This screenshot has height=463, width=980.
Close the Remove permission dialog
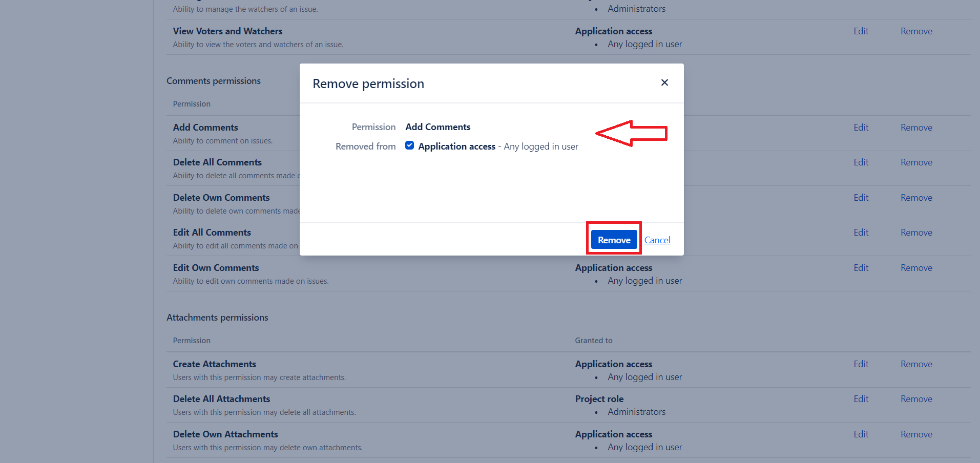[x=664, y=82]
